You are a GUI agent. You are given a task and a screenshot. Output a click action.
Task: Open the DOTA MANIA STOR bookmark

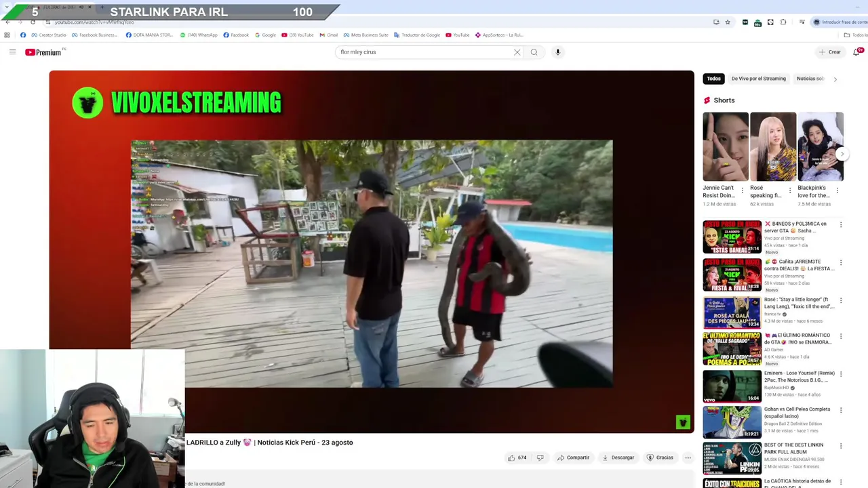[x=149, y=35]
